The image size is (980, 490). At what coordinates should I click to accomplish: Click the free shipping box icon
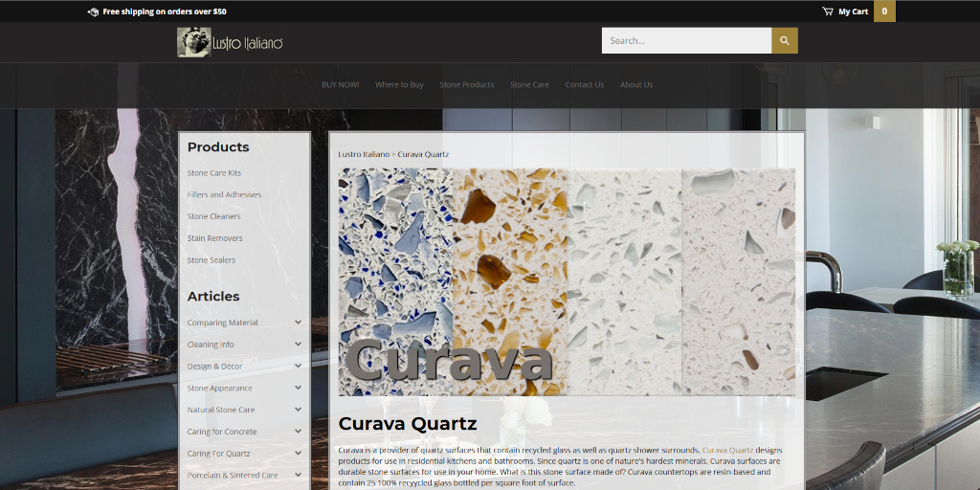pos(93,11)
